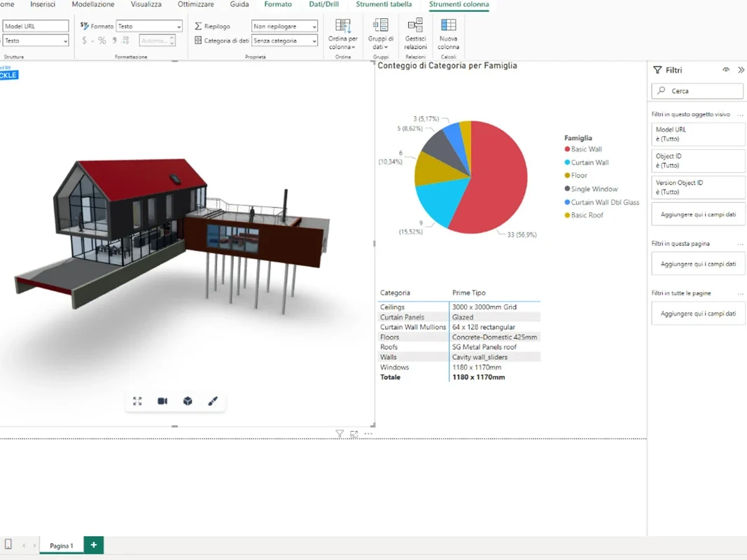Collapse the Filtri pane with chevrons
The image size is (747, 560).
click(741, 70)
